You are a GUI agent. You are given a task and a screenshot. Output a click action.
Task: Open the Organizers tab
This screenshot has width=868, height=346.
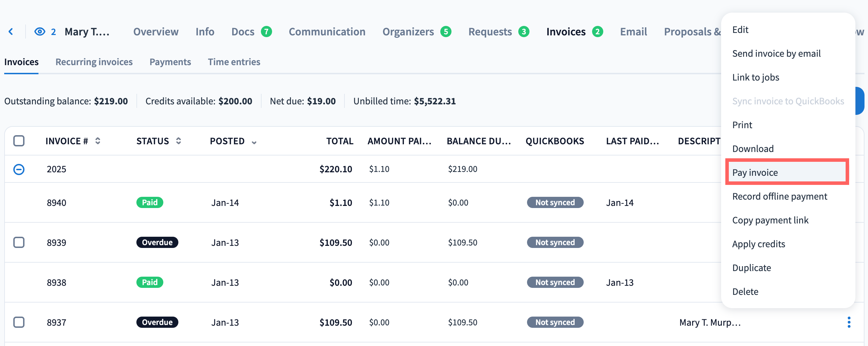click(x=408, y=32)
